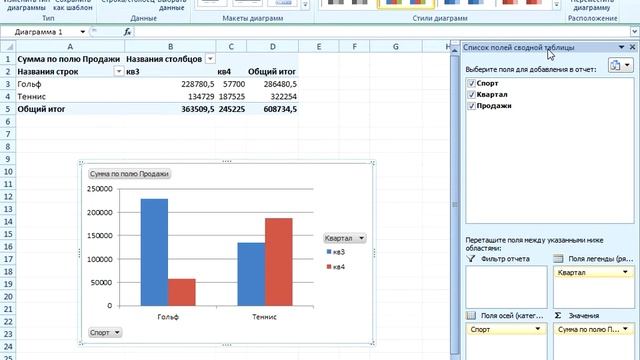Click the cell with value 228780,5
Image resolution: width=640 pixels, height=360 pixels.
click(171, 84)
